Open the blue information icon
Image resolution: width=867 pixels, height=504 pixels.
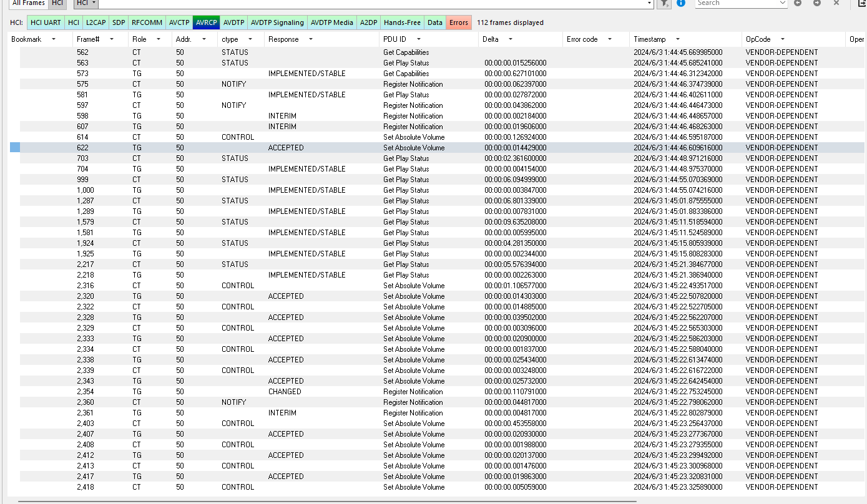point(681,2)
